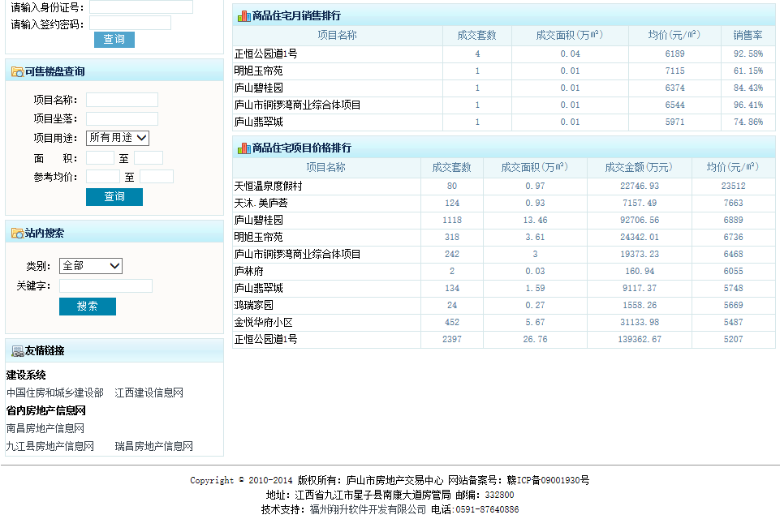Click the 身份证号 input field

pyautogui.click(x=141, y=7)
